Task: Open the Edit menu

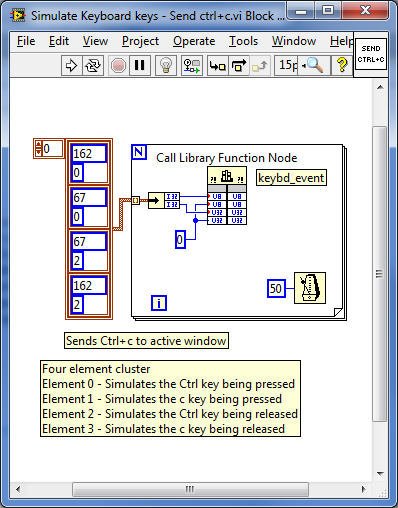Action: (x=59, y=41)
